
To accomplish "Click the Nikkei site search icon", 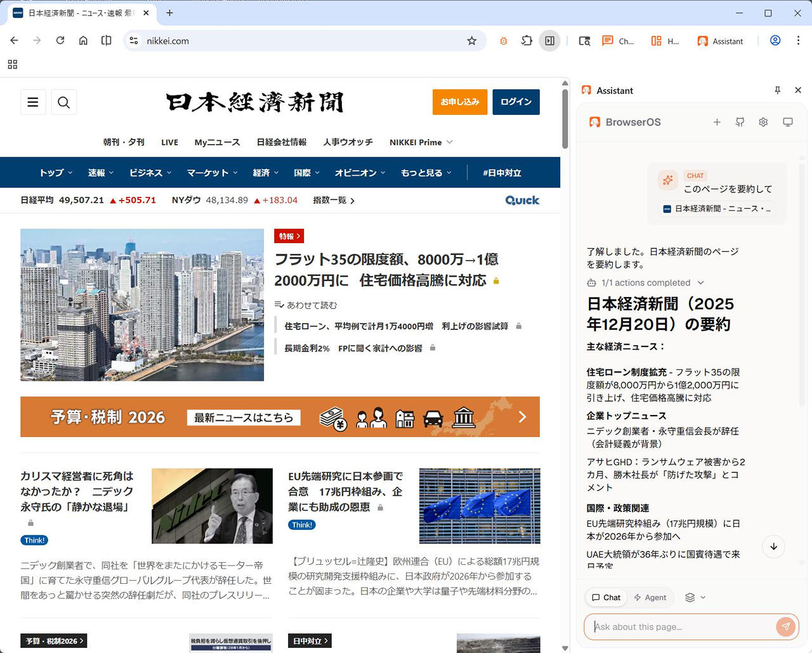I will [64, 102].
